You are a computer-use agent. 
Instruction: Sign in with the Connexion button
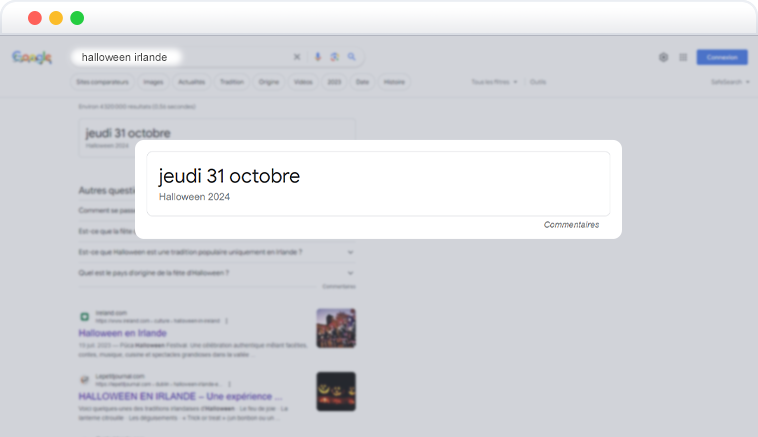pos(722,57)
